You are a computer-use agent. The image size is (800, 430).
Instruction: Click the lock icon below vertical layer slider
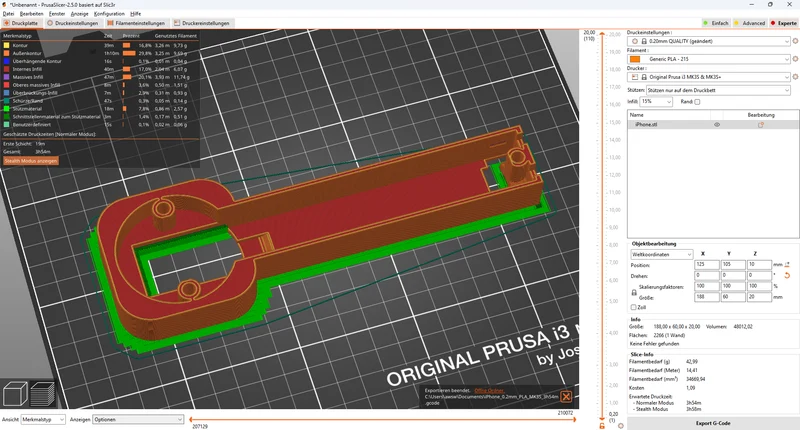tap(602, 425)
